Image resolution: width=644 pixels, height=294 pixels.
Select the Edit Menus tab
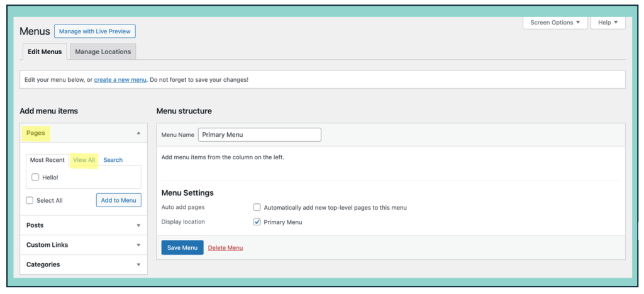45,52
